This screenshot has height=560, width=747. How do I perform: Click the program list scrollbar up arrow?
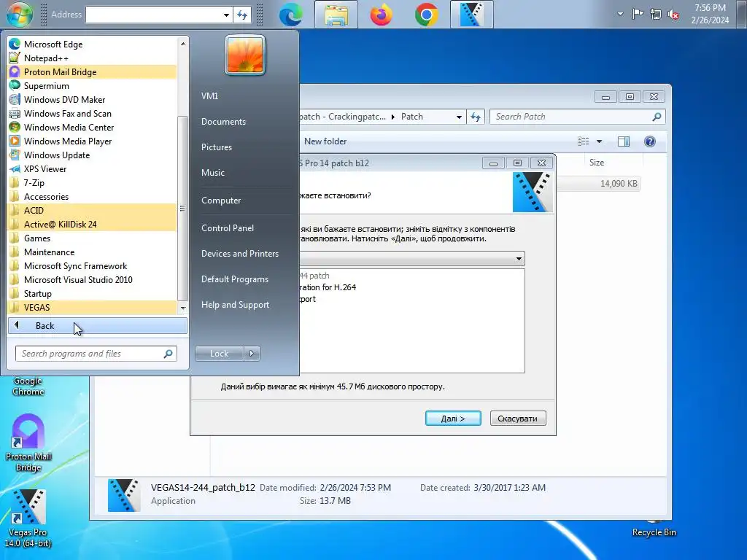(182, 44)
